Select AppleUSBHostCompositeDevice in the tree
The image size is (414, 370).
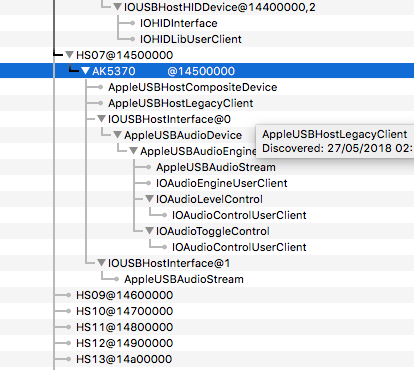point(193,87)
